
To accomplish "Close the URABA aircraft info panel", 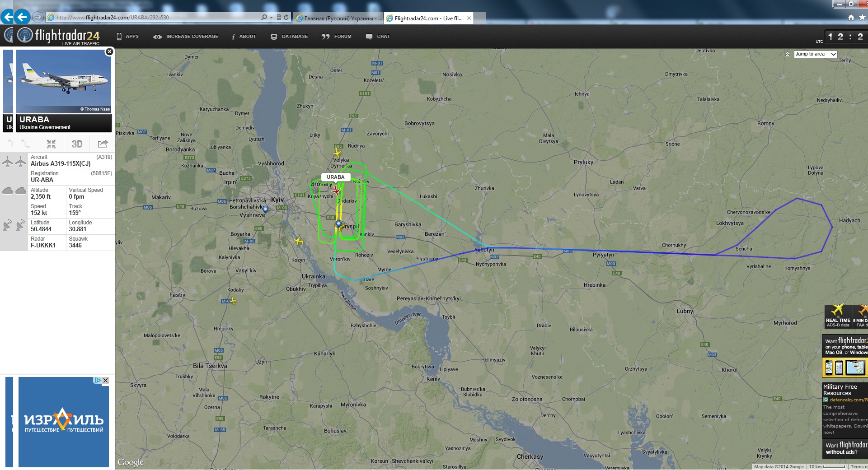I will 109,52.
